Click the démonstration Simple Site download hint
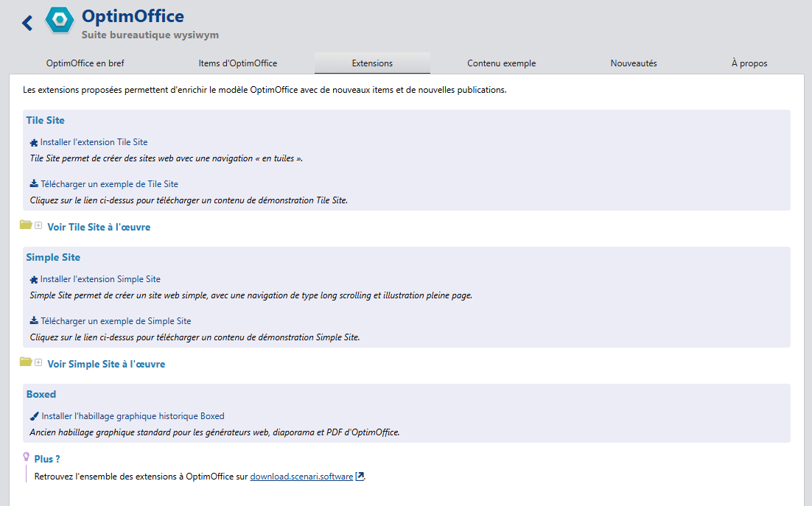Screen dimensions: 812x506 (195, 338)
